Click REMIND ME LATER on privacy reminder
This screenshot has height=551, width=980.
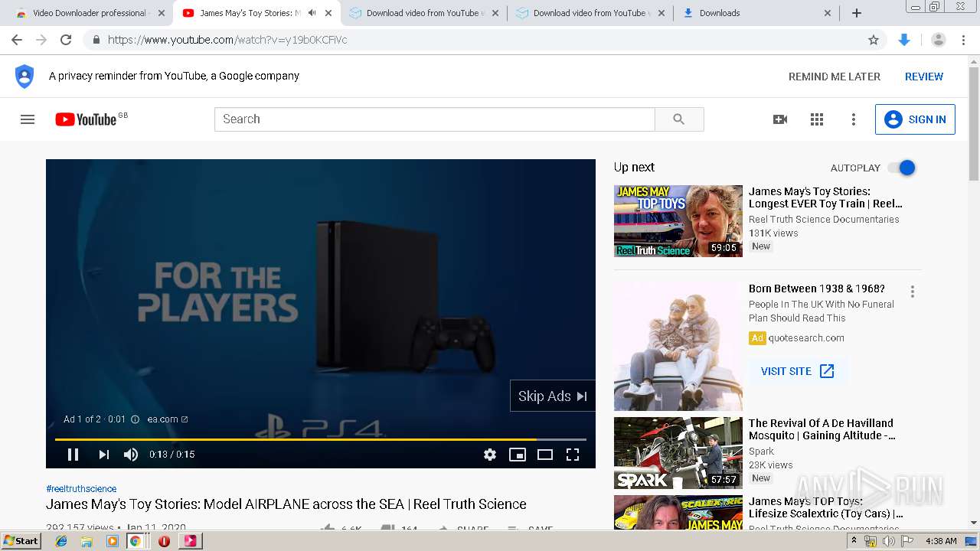[x=835, y=77]
